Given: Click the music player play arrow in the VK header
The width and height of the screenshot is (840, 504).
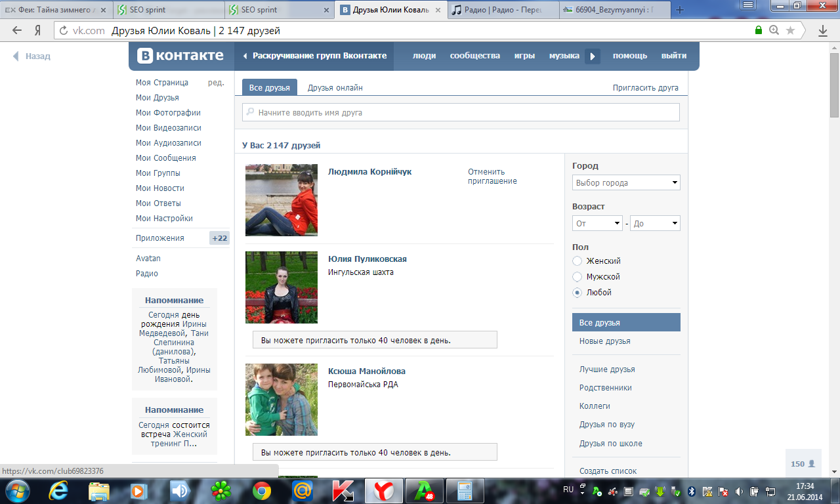Looking at the screenshot, I should coord(593,56).
